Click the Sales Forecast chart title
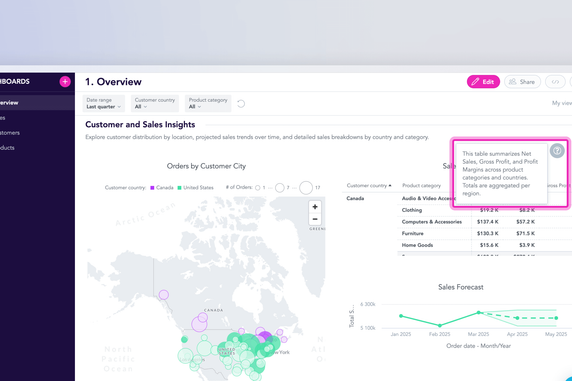 (x=460, y=287)
